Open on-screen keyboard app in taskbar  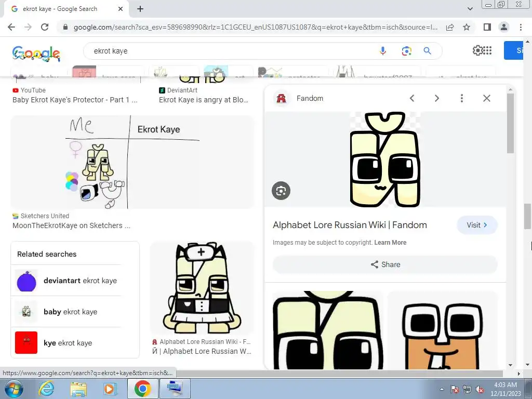pos(175,389)
